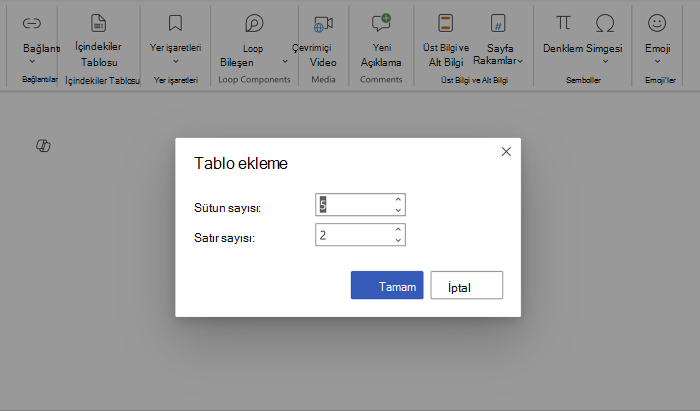
Task: Confirm table with Tamam button
Action: pyautogui.click(x=387, y=285)
